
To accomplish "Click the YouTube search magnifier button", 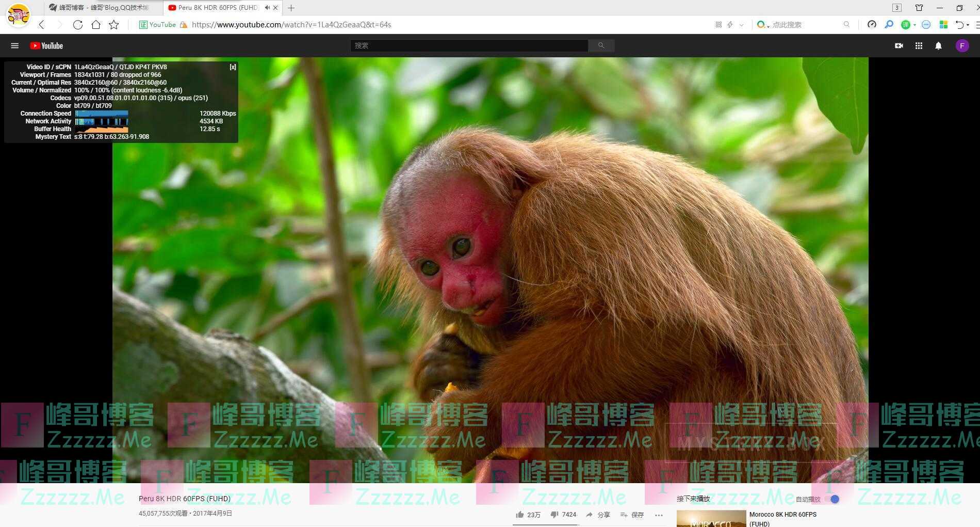I will point(601,46).
